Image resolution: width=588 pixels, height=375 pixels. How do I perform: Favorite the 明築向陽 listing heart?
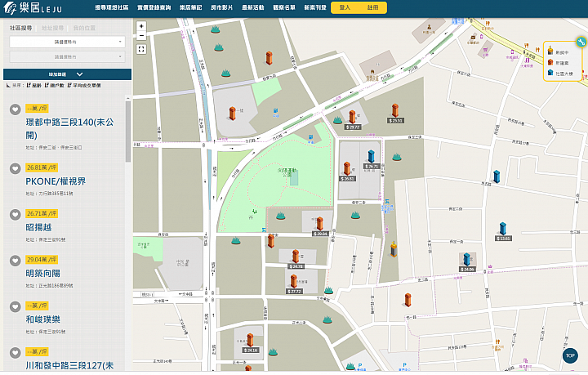coord(15,261)
